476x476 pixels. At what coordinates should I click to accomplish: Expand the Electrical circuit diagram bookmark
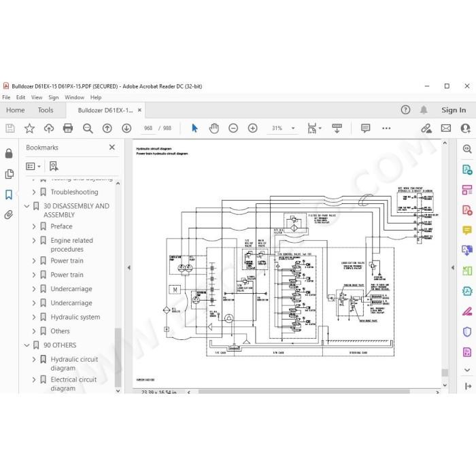click(34, 379)
